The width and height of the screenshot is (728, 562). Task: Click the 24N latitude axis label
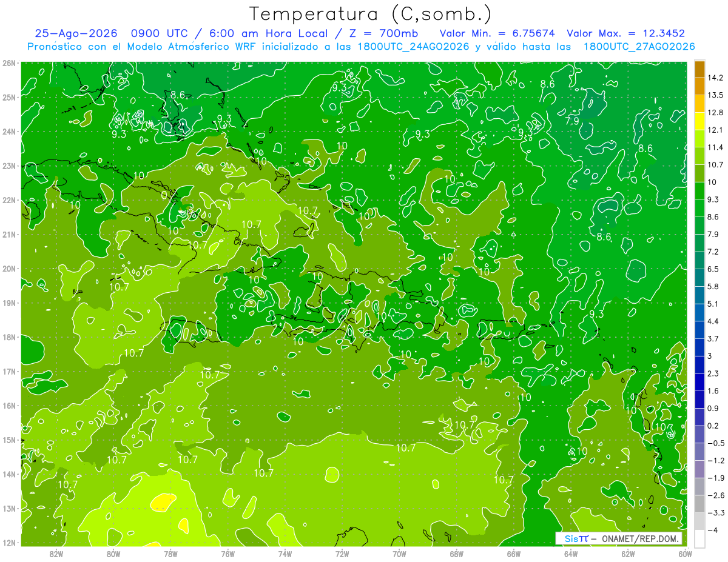8,132
